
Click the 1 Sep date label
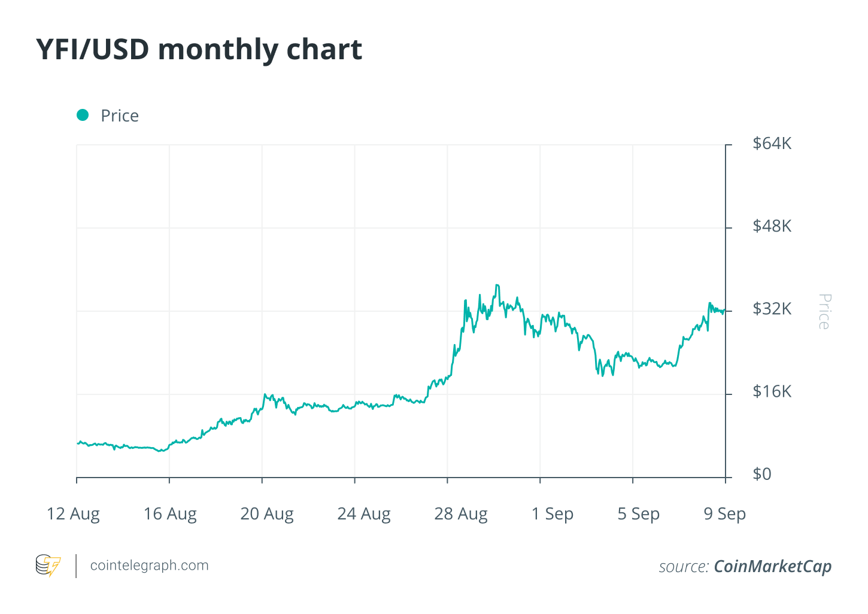click(x=553, y=514)
